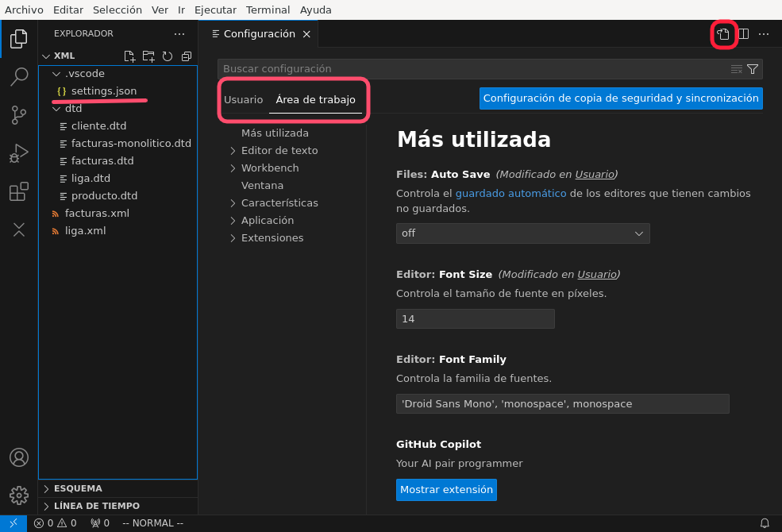This screenshot has width=782, height=532.
Task: Click Usuario link beside Editor Font Size
Action: pos(597,275)
